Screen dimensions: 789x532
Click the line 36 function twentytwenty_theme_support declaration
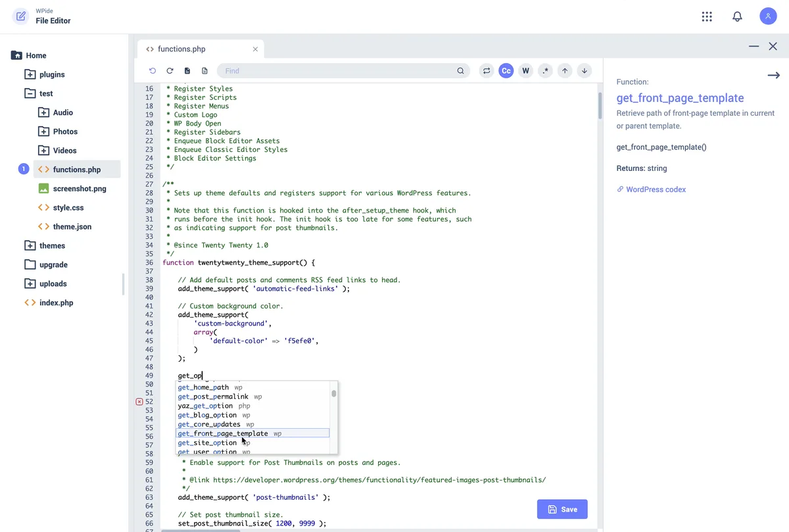239,262
